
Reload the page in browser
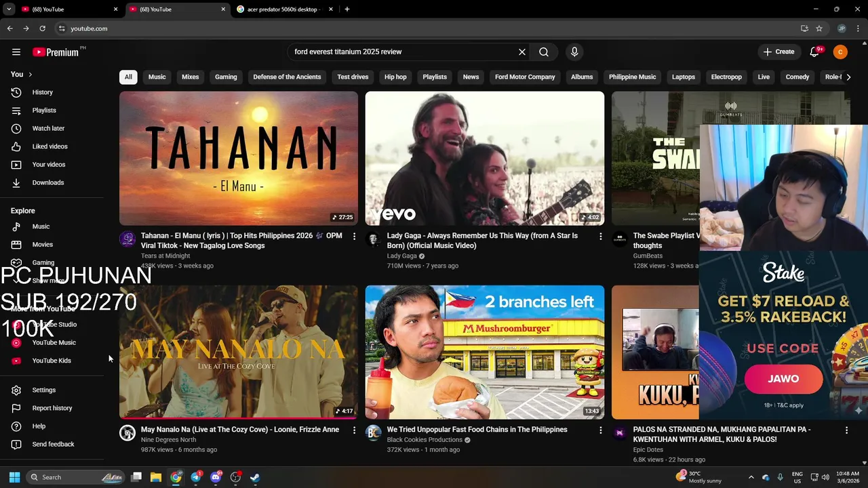coord(42,28)
